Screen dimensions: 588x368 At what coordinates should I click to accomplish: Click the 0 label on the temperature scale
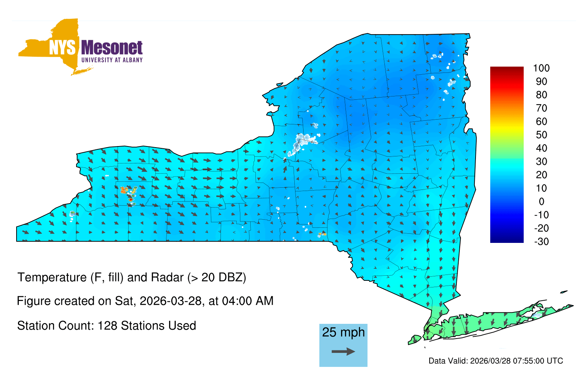541,201
